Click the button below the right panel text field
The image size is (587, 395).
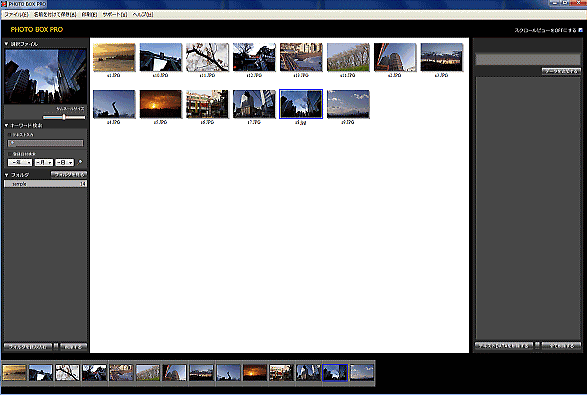(x=561, y=71)
